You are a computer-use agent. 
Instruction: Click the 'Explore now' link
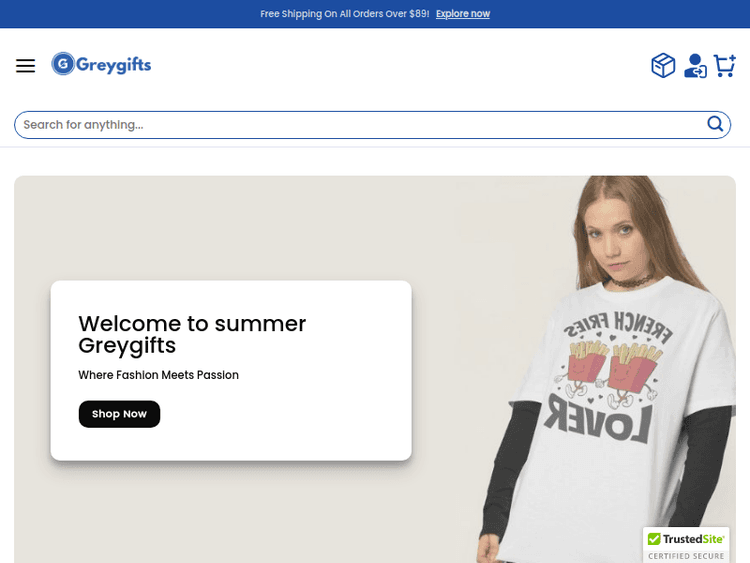tap(462, 14)
